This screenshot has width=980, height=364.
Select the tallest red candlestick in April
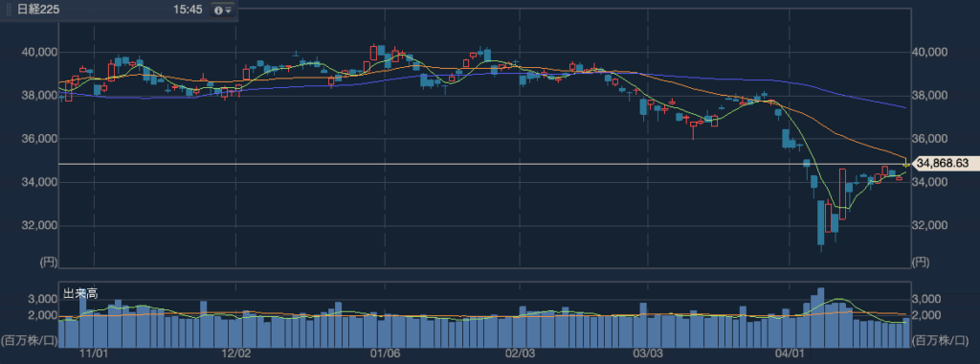coord(842,193)
